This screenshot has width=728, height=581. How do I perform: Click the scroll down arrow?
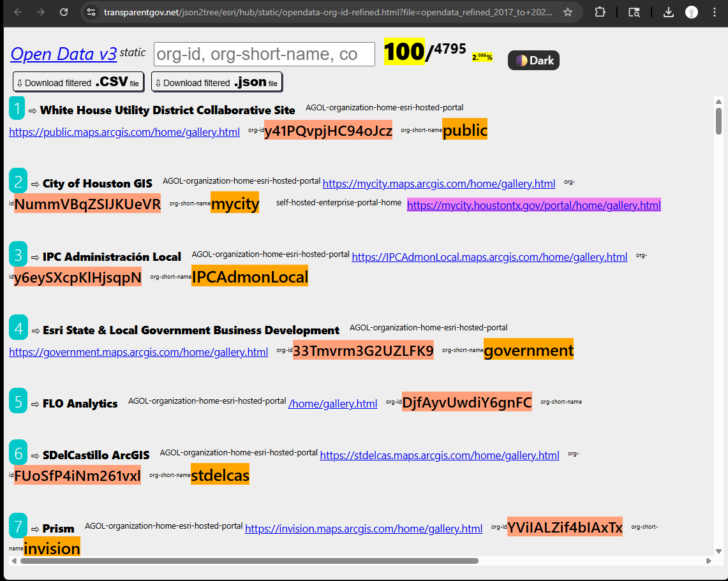pos(718,551)
